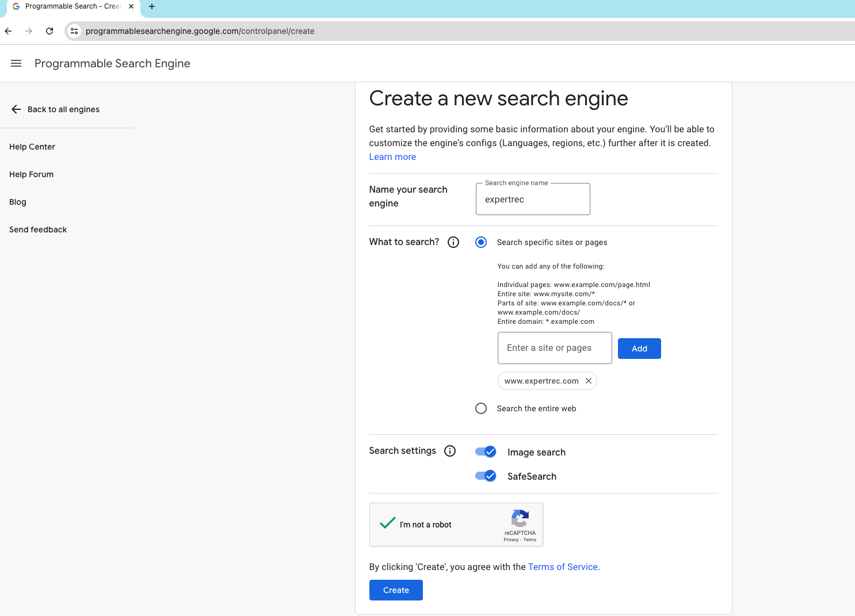
Task: Click the back arrow beside "Back to all engines"
Action: point(16,109)
